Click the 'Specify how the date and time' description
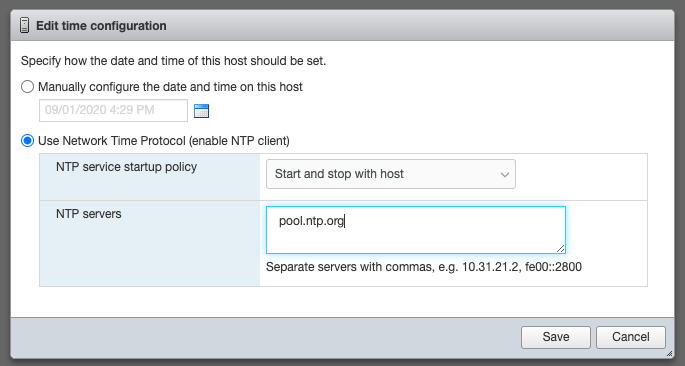This screenshot has width=685, height=366. click(x=173, y=61)
